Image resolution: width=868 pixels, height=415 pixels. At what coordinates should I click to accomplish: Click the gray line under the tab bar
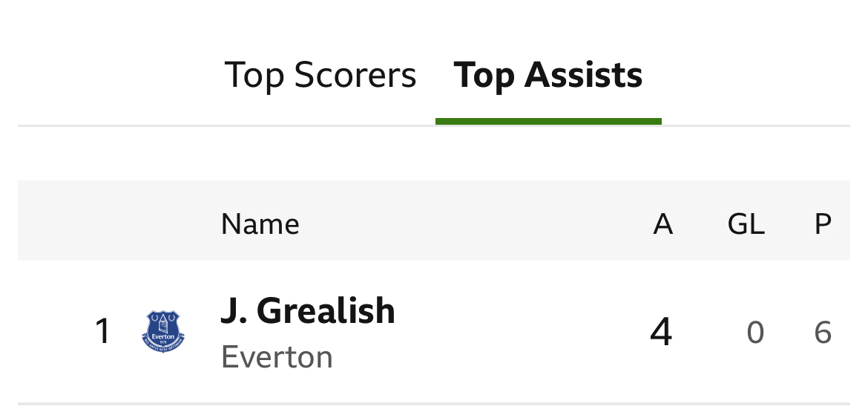(x=223, y=126)
